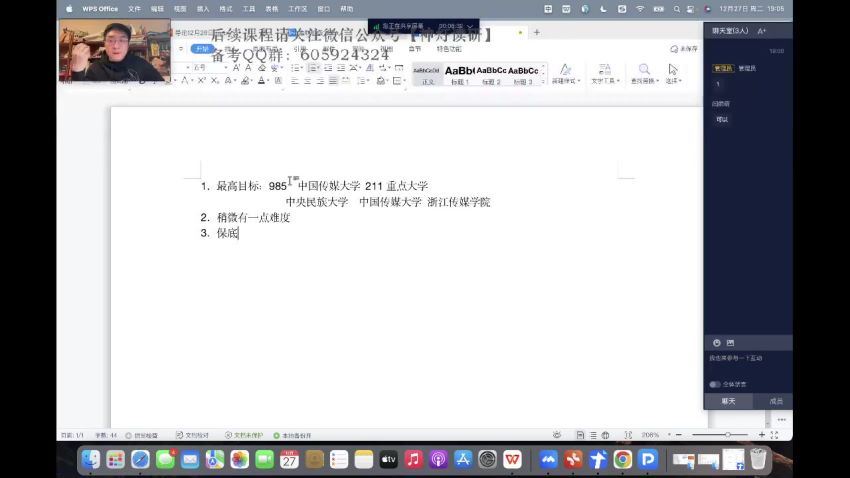Open the 格式 menu
This screenshot has width=850, height=478.
226,9
